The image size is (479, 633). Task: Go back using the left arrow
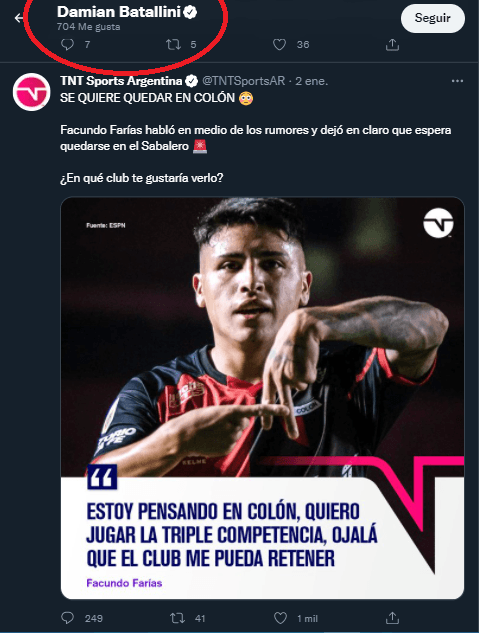point(19,18)
